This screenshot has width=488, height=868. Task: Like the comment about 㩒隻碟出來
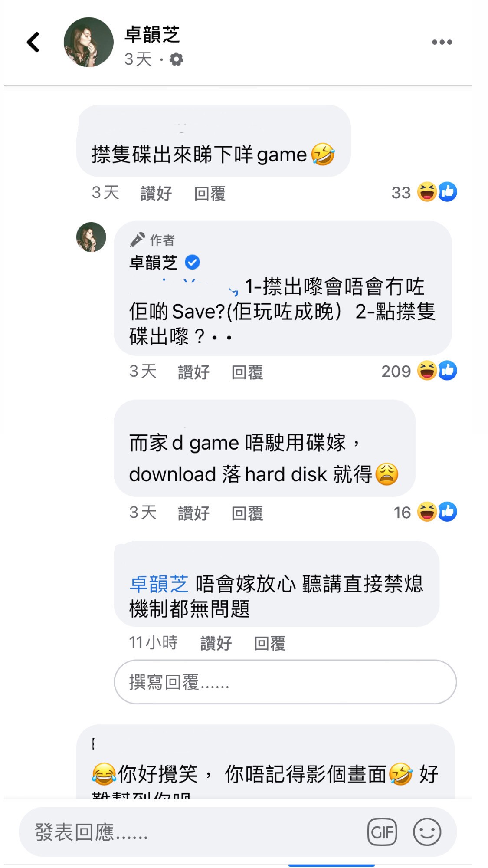click(x=156, y=193)
